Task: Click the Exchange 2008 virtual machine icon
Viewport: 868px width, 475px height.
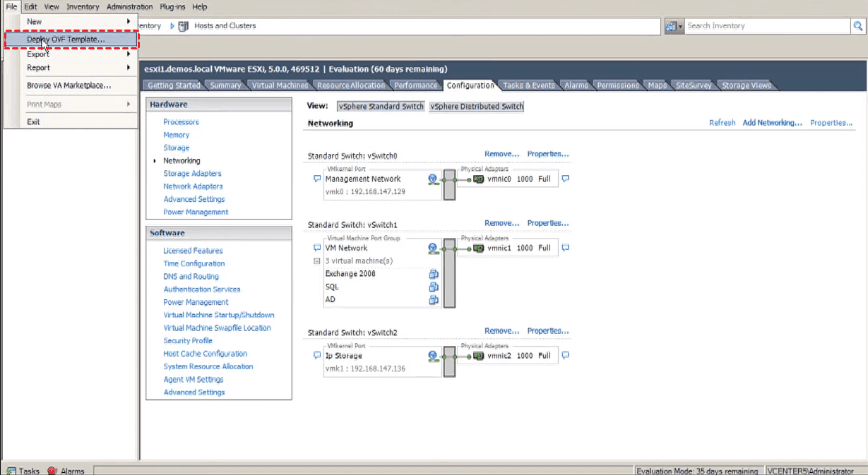Action: pos(434,274)
